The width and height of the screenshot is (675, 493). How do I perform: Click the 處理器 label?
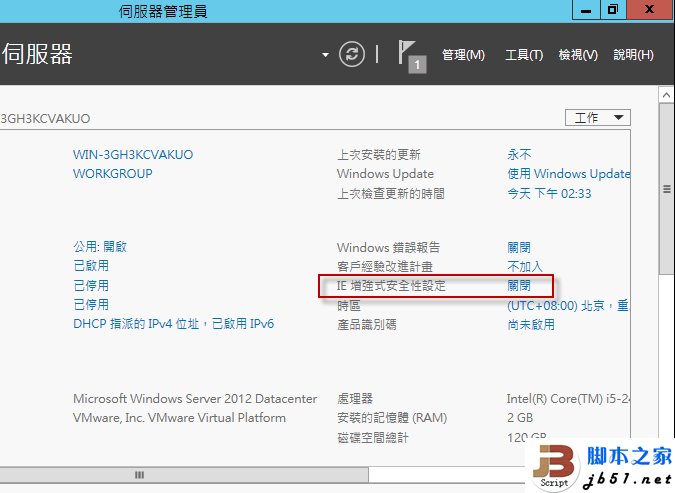tap(355, 399)
